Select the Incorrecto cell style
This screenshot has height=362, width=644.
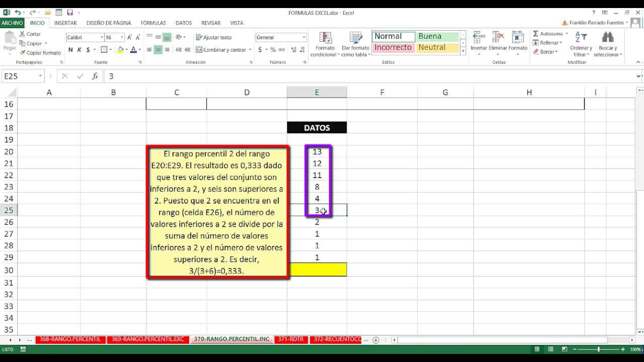tap(393, 48)
